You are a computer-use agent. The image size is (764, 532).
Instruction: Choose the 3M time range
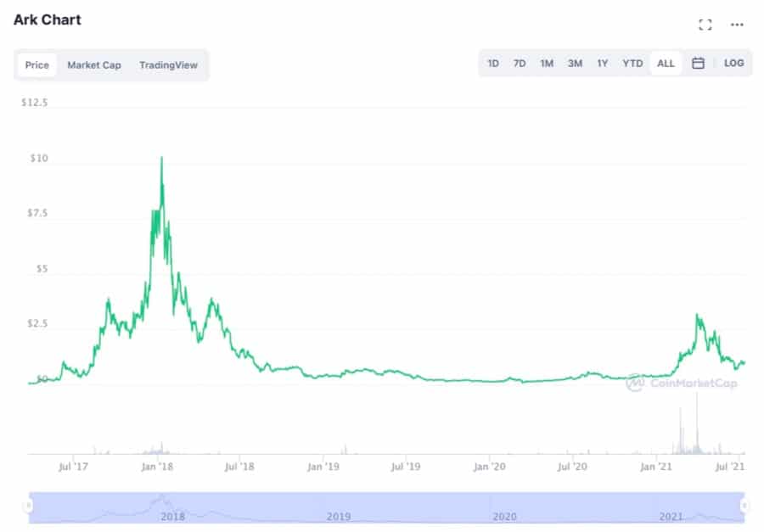click(575, 64)
